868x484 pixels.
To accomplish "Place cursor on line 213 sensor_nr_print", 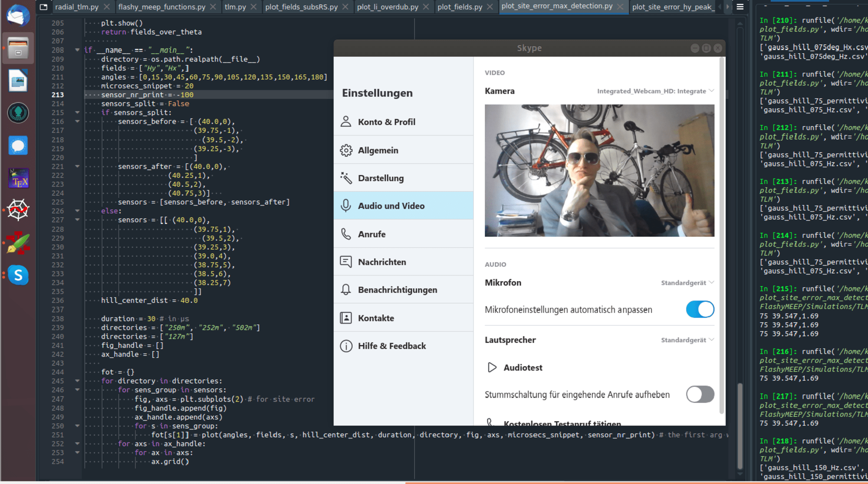I will [x=148, y=95].
